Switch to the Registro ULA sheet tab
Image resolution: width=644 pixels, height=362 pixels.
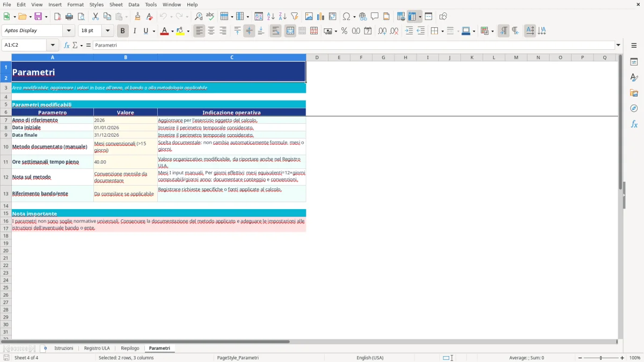tap(97, 349)
